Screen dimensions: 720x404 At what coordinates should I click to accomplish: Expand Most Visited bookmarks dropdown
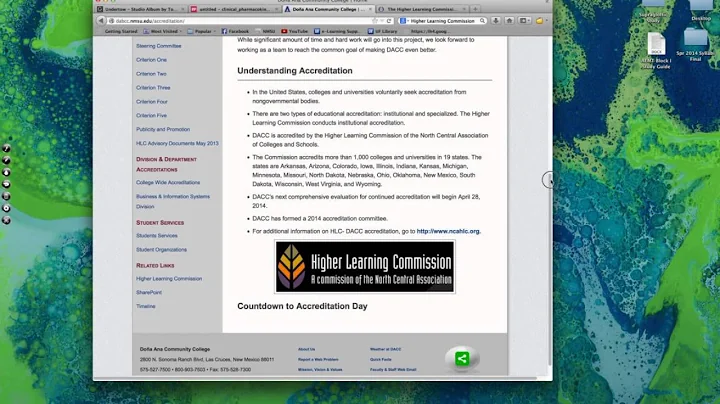[x=162, y=31]
